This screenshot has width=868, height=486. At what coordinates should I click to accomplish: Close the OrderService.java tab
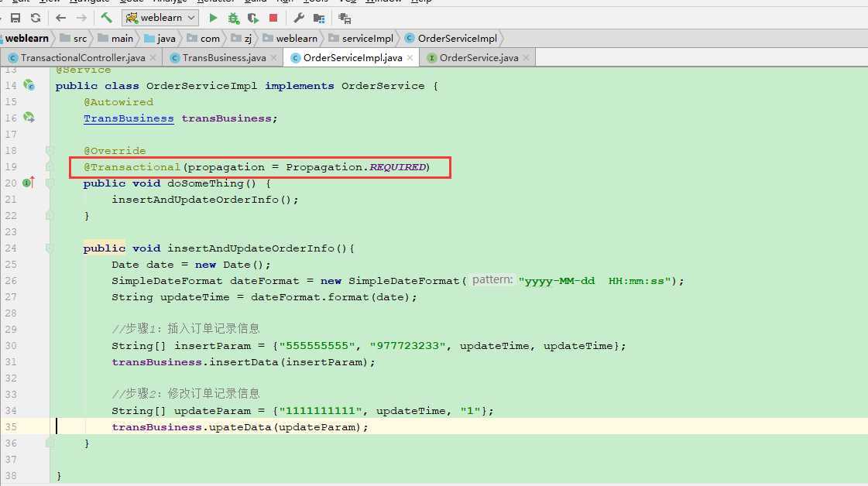(x=526, y=57)
